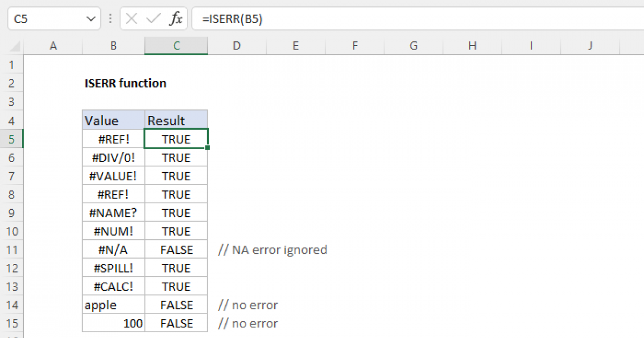
Task: Select column header C
Action: (x=176, y=46)
